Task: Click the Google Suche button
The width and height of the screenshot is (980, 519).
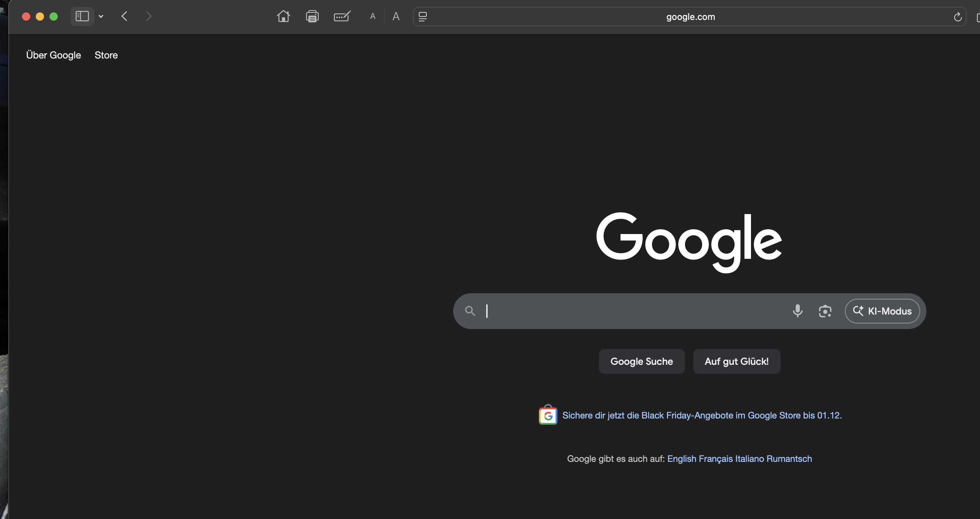Action: pyautogui.click(x=641, y=361)
